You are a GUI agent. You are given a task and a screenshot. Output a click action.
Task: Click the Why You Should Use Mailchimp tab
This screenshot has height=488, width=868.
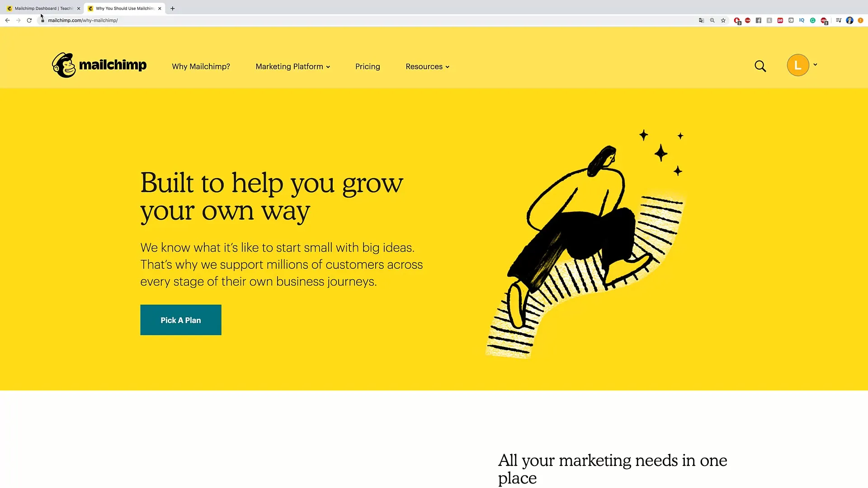[x=125, y=8]
